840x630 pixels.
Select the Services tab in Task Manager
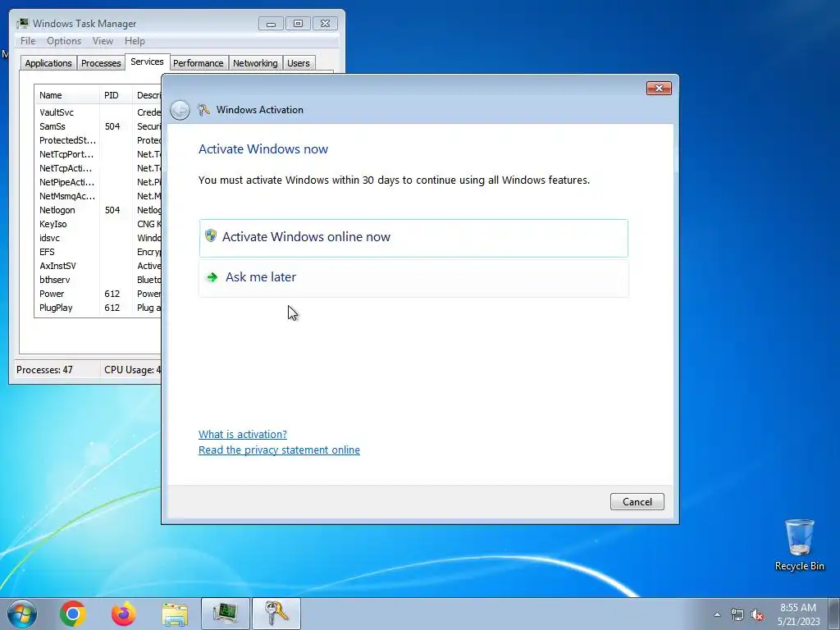tap(148, 62)
